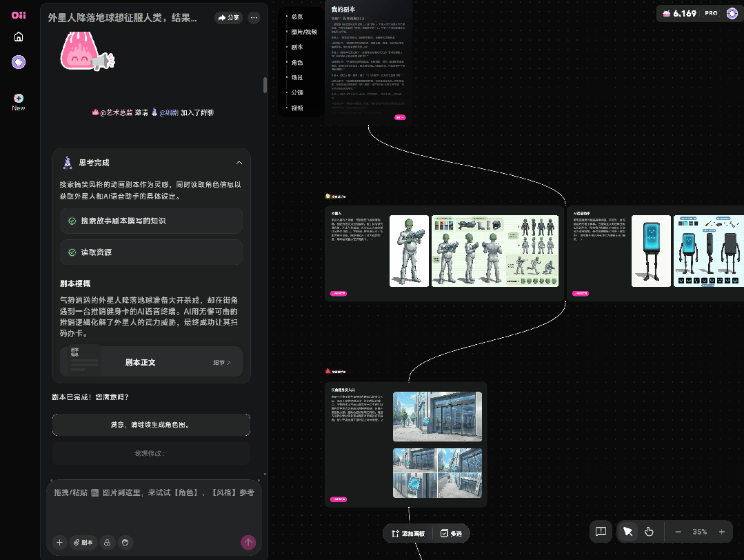This screenshot has width=744, height=560.
Task: Click the plus add attachment icon
Action: pos(59,543)
